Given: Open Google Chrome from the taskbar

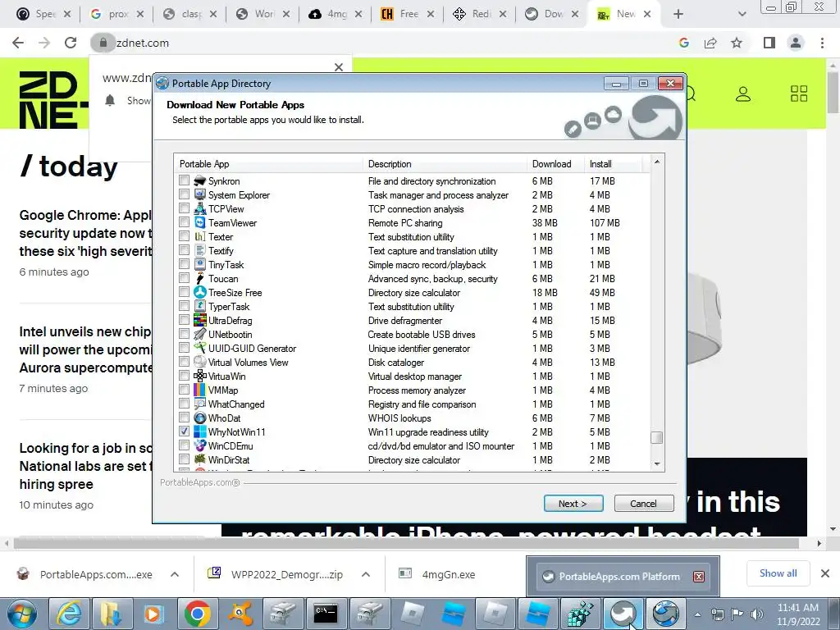Looking at the screenshot, I should coord(197,614).
